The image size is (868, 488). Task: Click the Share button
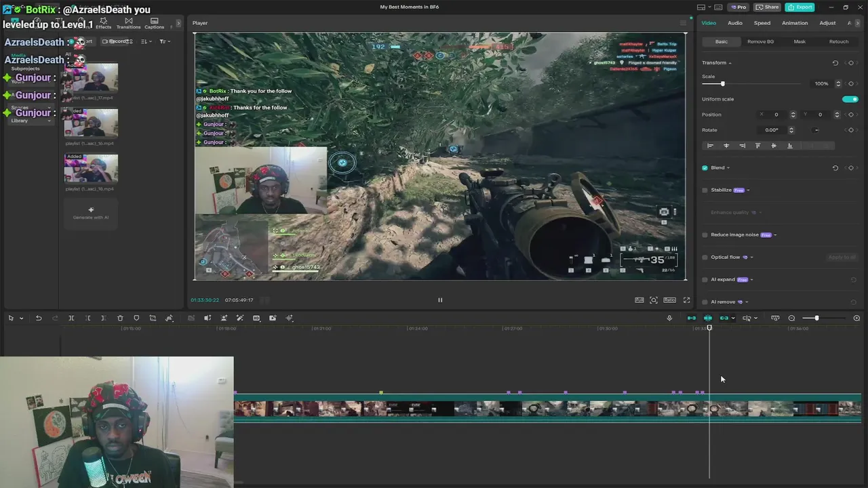click(x=767, y=7)
